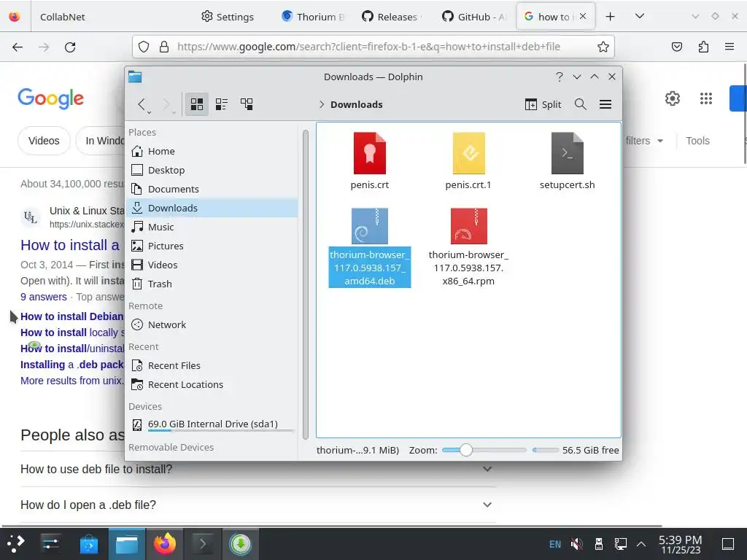Open Trash in Places panel
Image resolution: width=747 pixels, height=560 pixels.
[212, 284]
